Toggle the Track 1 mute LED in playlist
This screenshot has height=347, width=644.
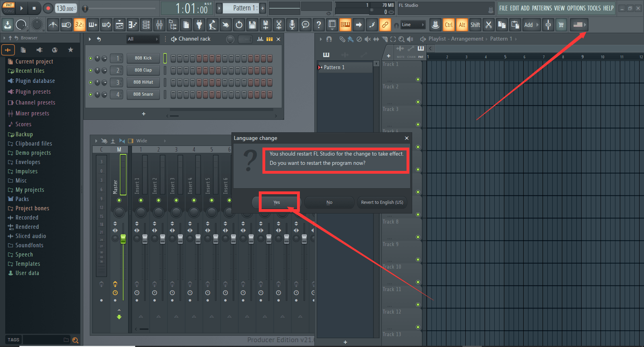click(418, 80)
